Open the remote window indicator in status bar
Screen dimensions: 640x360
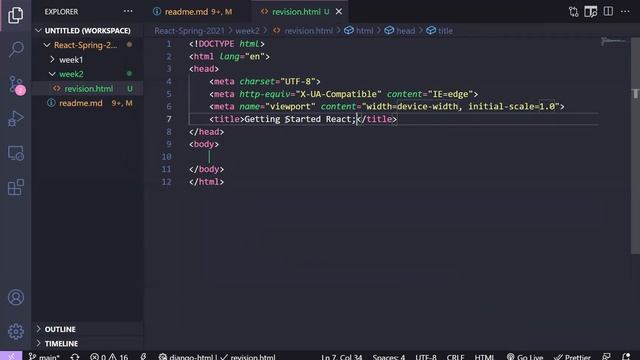pos(11,356)
